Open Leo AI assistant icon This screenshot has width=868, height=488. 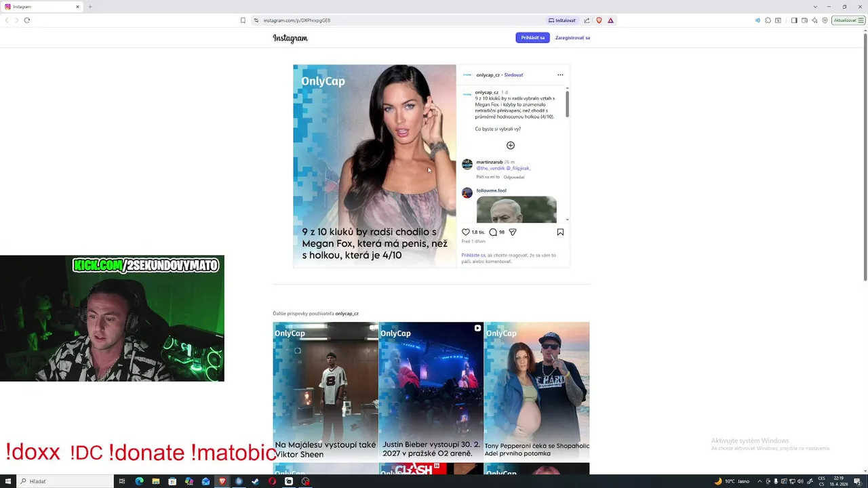coord(814,20)
